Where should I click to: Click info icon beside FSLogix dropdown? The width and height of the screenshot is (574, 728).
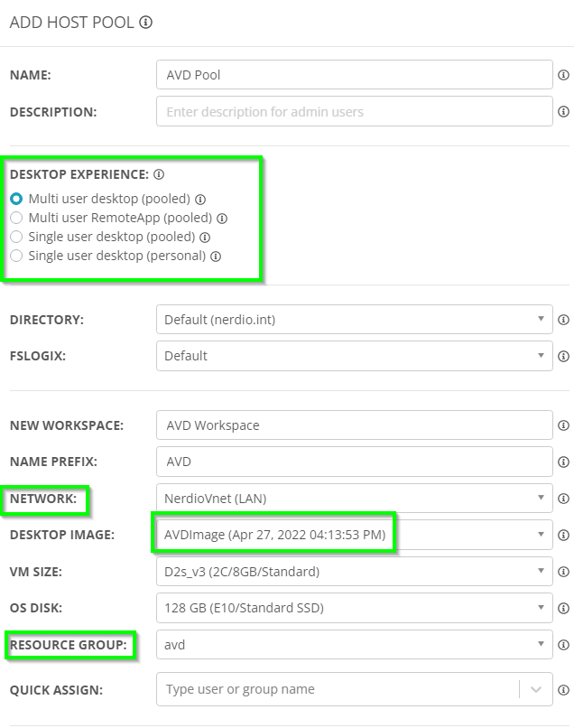click(563, 356)
